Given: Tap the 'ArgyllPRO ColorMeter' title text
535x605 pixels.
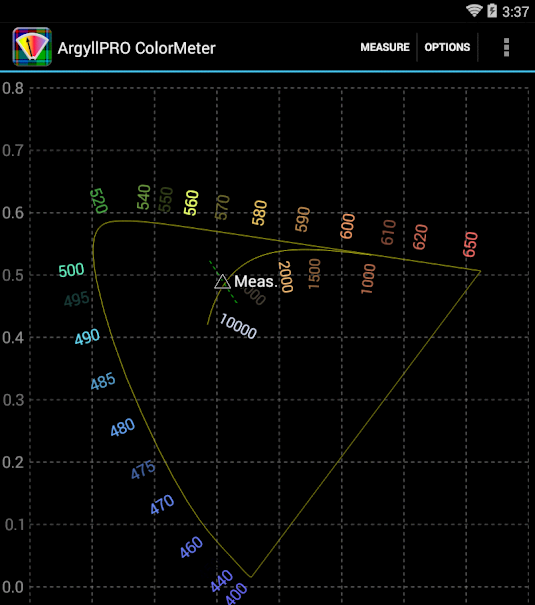Looking at the screenshot, I should (x=137, y=48).
